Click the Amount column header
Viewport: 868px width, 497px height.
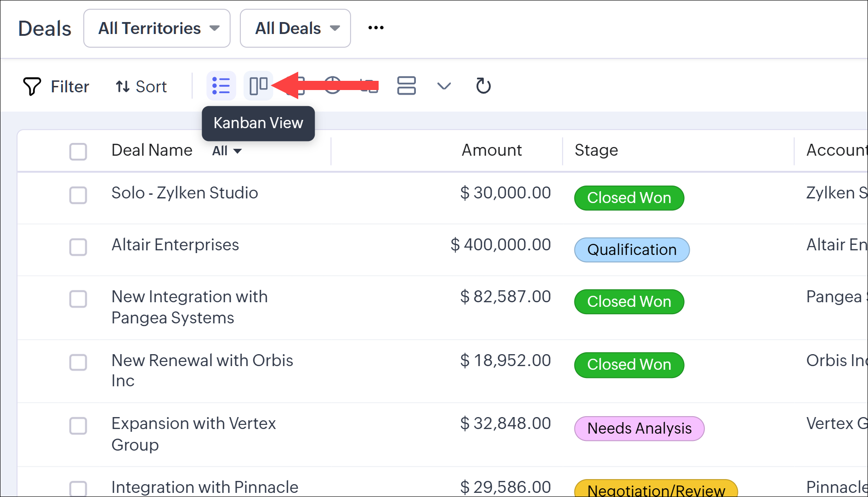click(492, 151)
